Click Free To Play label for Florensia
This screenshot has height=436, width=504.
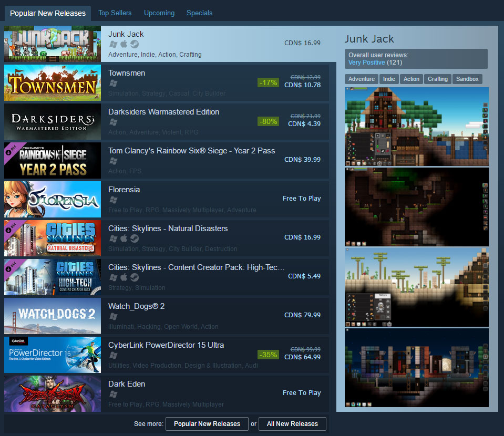302,199
